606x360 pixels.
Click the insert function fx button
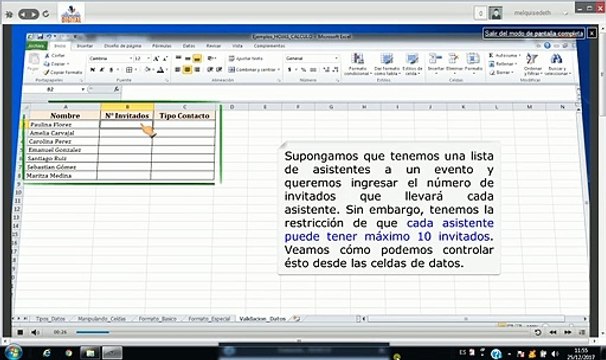click(x=116, y=89)
